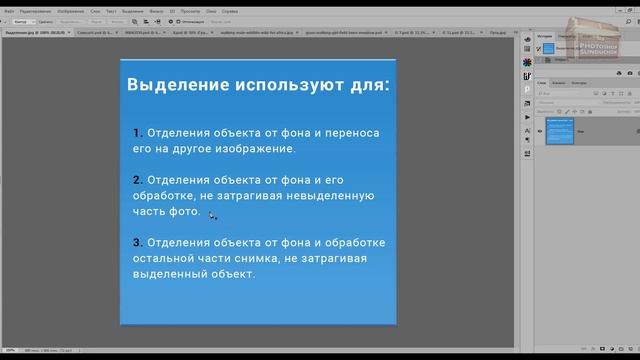
Task: Create new layer icon at panel bottom
Action: tap(631, 349)
